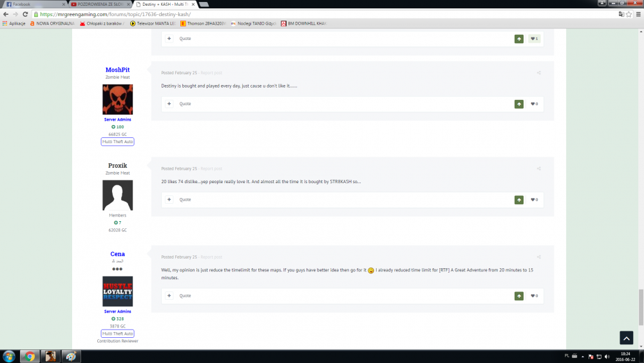This screenshot has width=644, height=363.
Task: Toggle multiquote plus on Cena's post
Action: (x=169, y=296)
